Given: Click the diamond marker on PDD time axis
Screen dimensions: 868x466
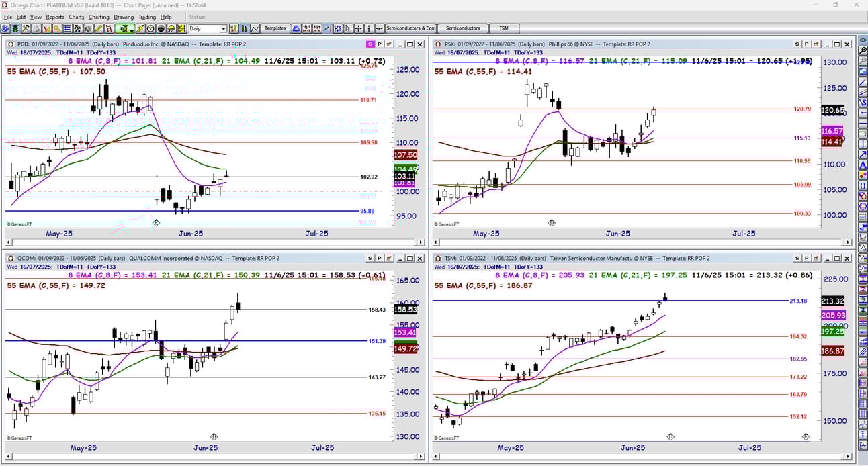Looking at the screenshot, I should pos(156,223).
